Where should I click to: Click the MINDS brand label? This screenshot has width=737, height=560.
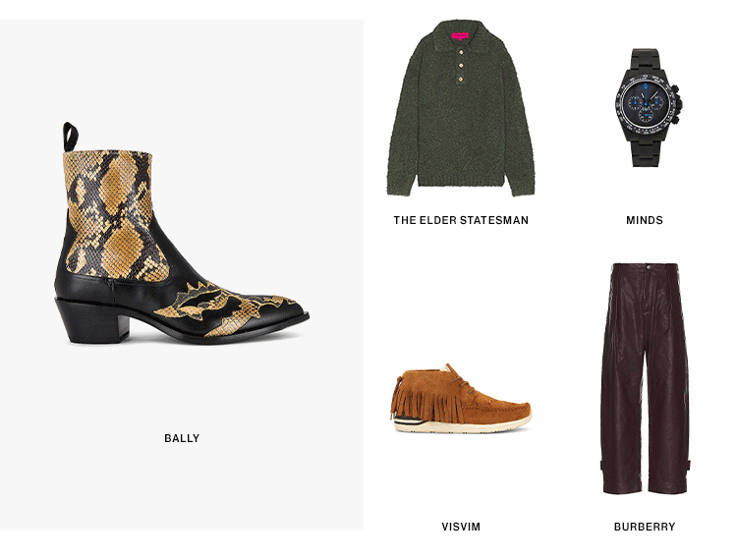pos(645,220)
